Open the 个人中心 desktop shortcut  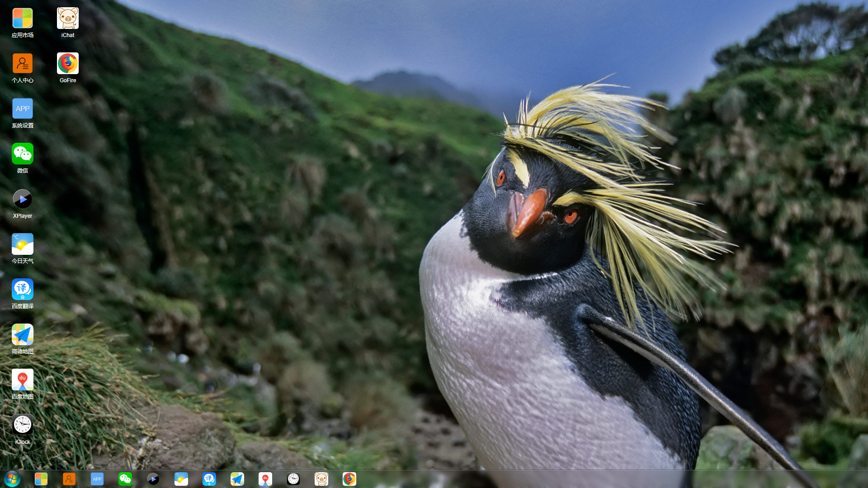click(23, 64)
